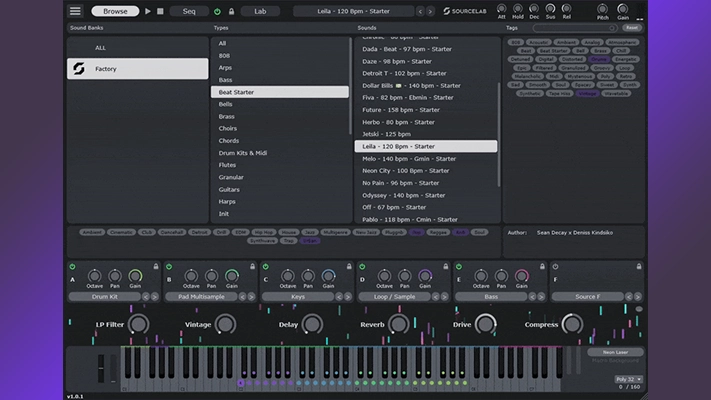The image size is (711, 400).
Task: Click the Reverb macro knob
Action: 398,324
